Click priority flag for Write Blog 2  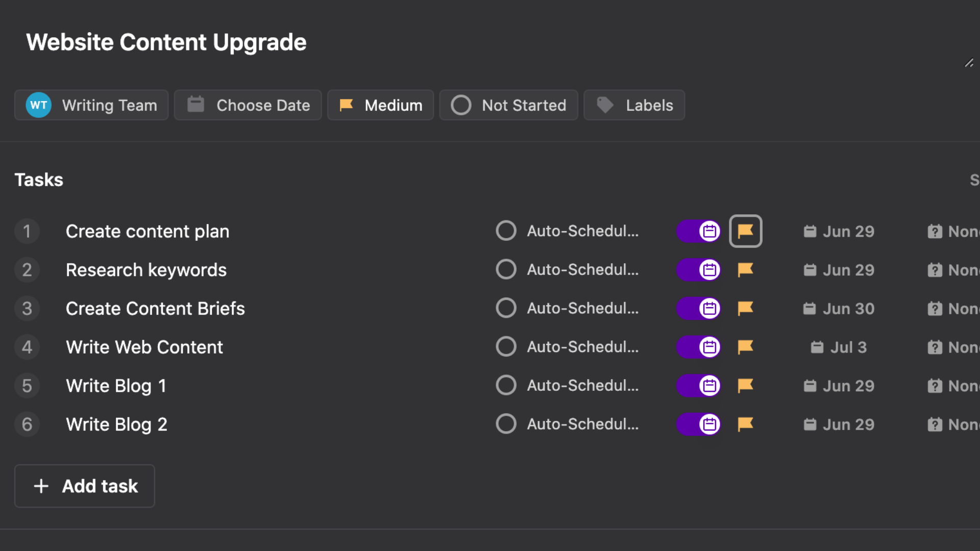745,424
